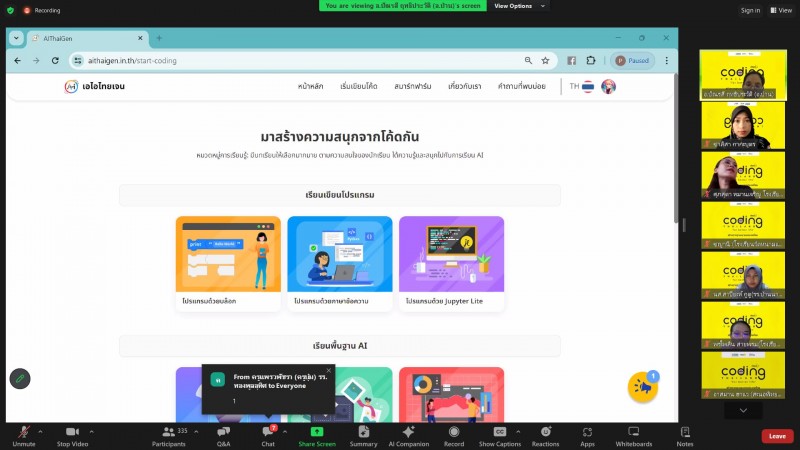Open Reactions menu

coord(545,436)
